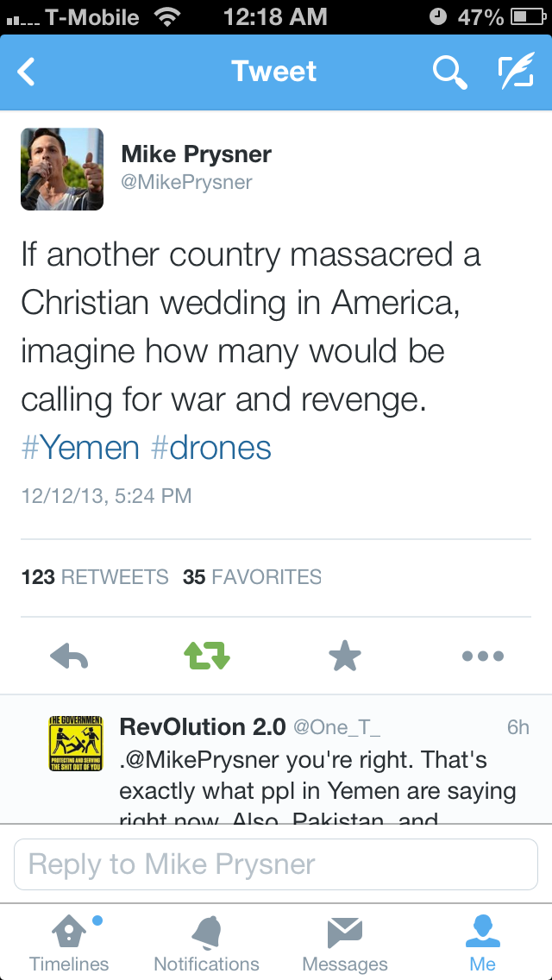This screenshot has height=980, width=552.
Task: Open the Messages tab
Action: point(345,943)
